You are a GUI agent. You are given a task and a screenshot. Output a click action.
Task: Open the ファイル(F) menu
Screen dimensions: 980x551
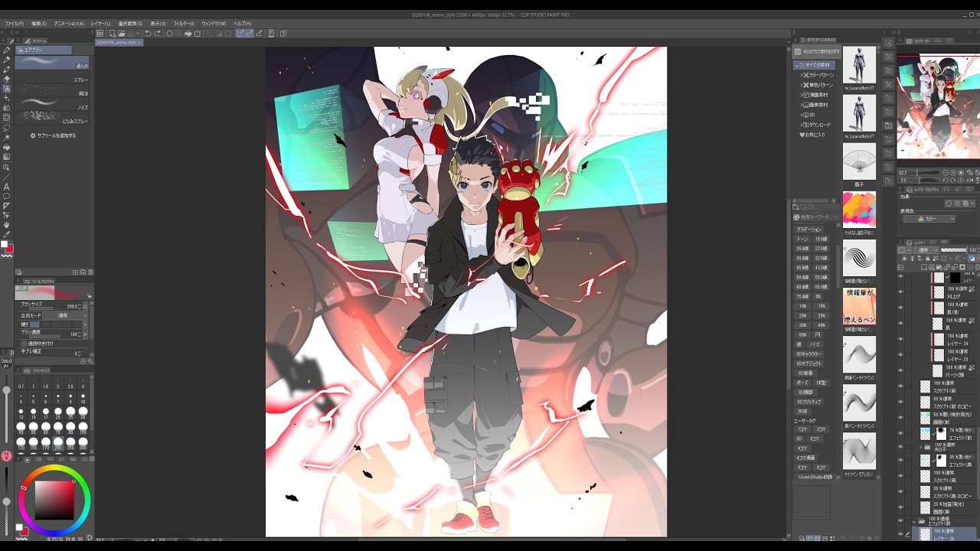click(15, 24)
